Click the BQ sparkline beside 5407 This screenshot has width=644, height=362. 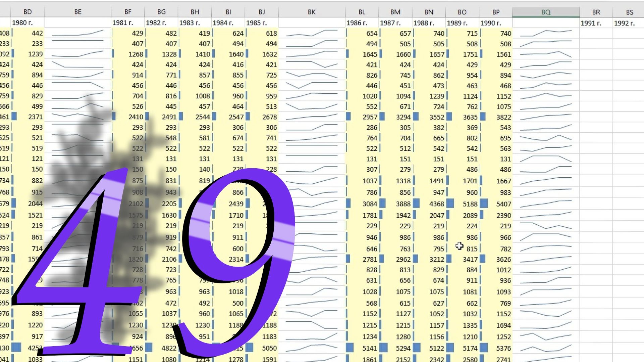(x=546, y=204)
